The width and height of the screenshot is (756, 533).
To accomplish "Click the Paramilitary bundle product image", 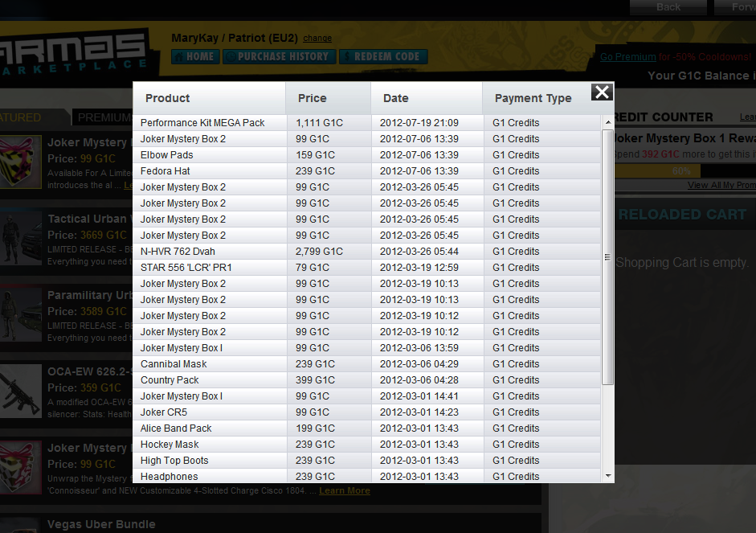I will 21,314.
